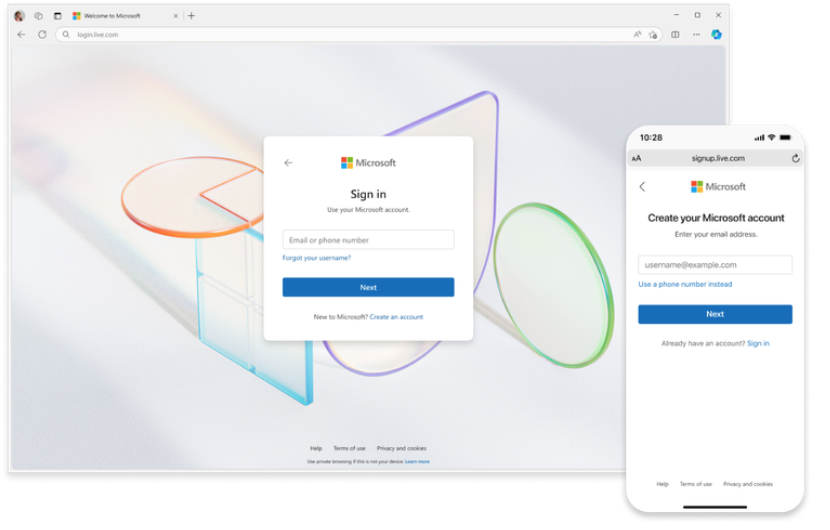The height and width of the screenshot is (530, 830).
Task: Tap Use a phone number instead
Action: coord(685,284)
